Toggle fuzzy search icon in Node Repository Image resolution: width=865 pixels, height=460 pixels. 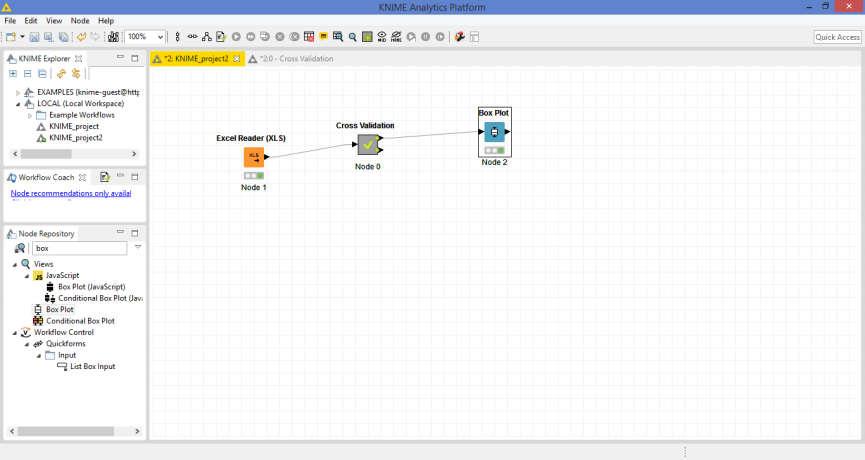coord(19,248)
